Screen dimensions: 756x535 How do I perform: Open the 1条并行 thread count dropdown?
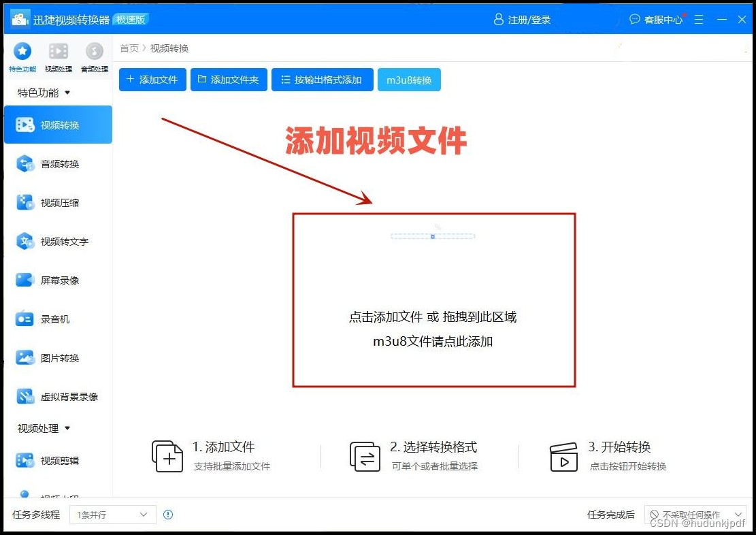coord(112,515)
